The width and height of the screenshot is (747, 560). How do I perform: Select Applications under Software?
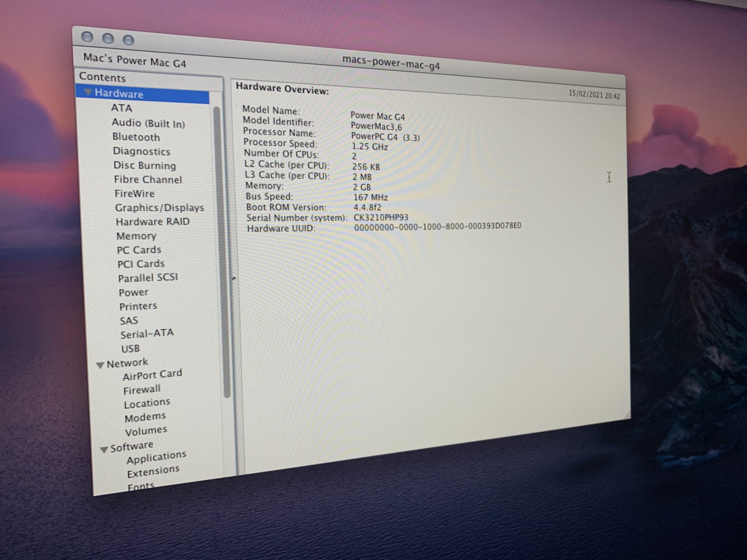[156, 457]
